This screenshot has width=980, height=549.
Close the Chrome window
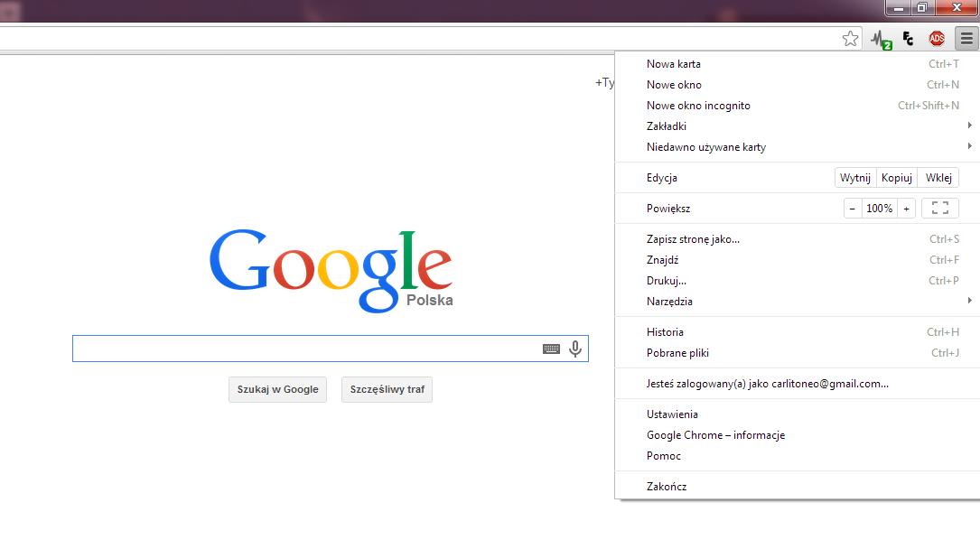[957, 7]
